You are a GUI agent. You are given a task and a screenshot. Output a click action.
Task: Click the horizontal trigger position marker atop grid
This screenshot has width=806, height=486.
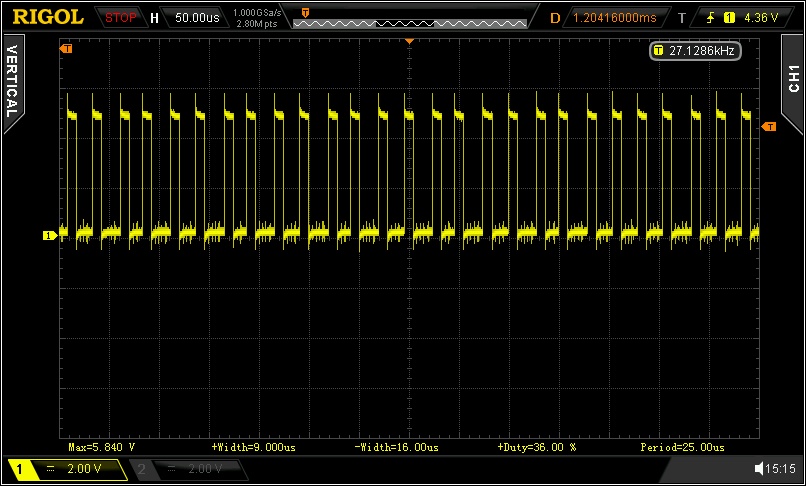(x=409, y=41)
